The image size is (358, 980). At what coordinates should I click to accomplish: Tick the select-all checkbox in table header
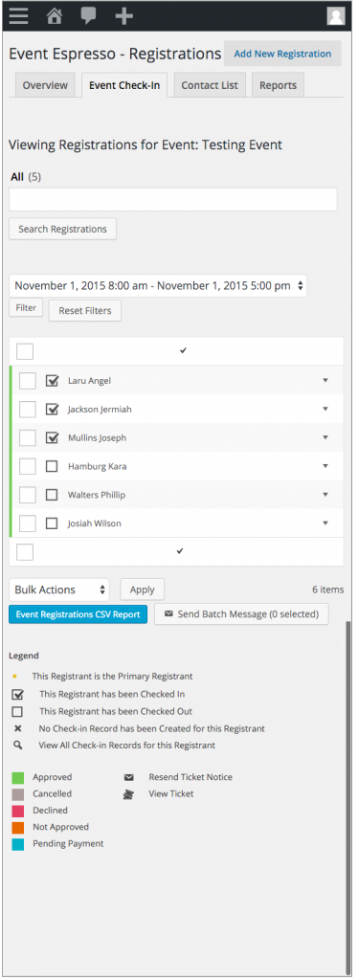click(x=25, y=351)
